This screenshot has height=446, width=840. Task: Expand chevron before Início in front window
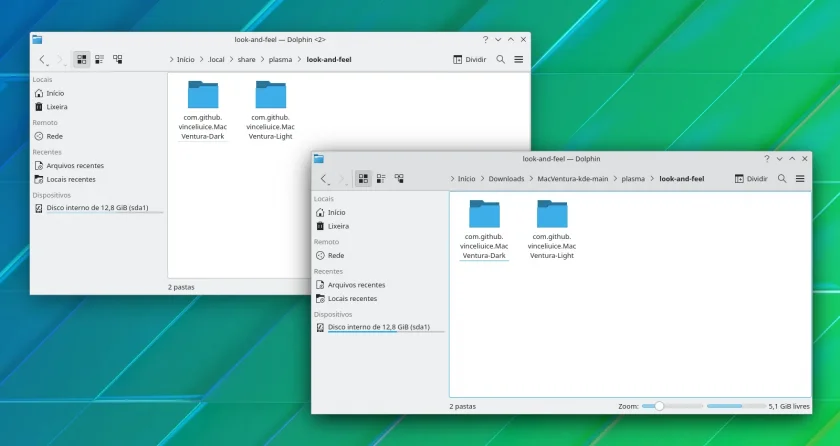[x=453, y=179]
